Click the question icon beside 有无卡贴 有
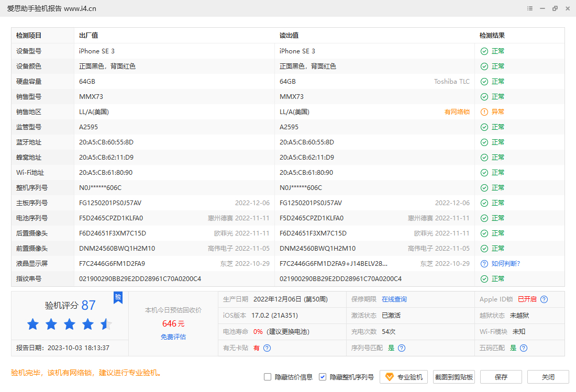 (x=267, y=348)
